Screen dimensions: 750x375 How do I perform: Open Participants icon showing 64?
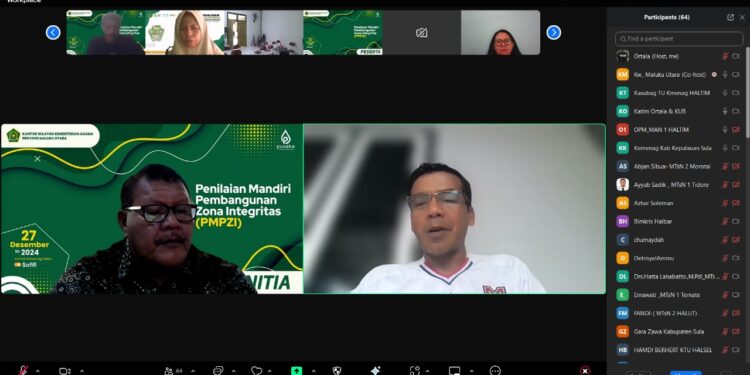click(174, 371)
